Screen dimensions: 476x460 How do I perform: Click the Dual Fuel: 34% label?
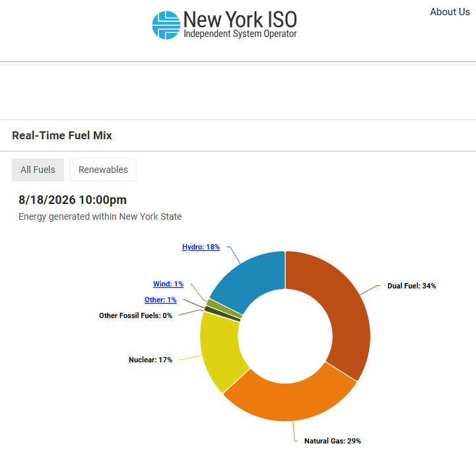coord(411,286)
